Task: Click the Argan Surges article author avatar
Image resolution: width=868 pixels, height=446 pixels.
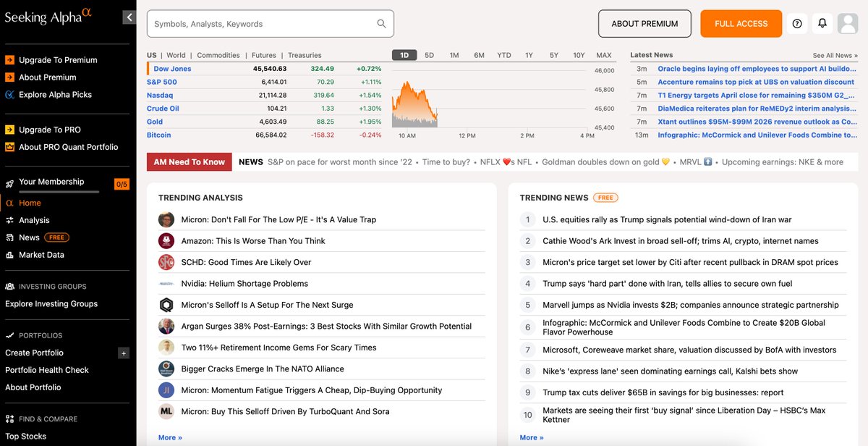Action: tap(166, 327)
